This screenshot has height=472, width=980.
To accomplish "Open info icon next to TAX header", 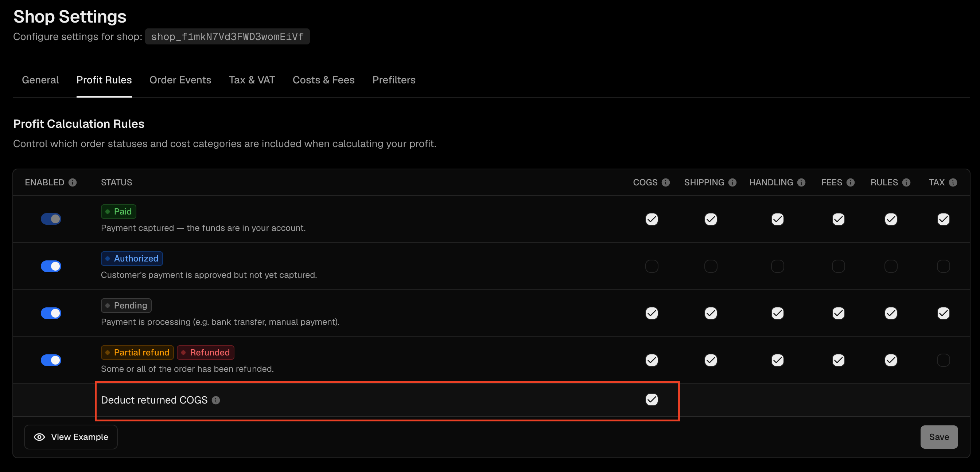I will 953,182.
